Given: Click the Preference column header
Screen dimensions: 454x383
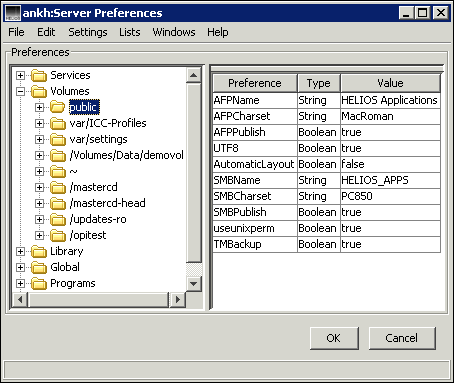Looking at the screenshot, I should pos(255,83).
